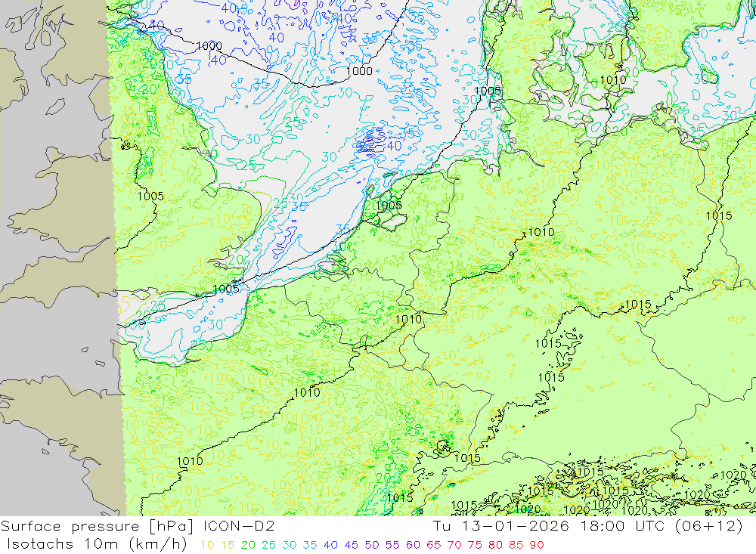
Task: Select the yellow '10' value in the legend
Action: tap(207, 546)
